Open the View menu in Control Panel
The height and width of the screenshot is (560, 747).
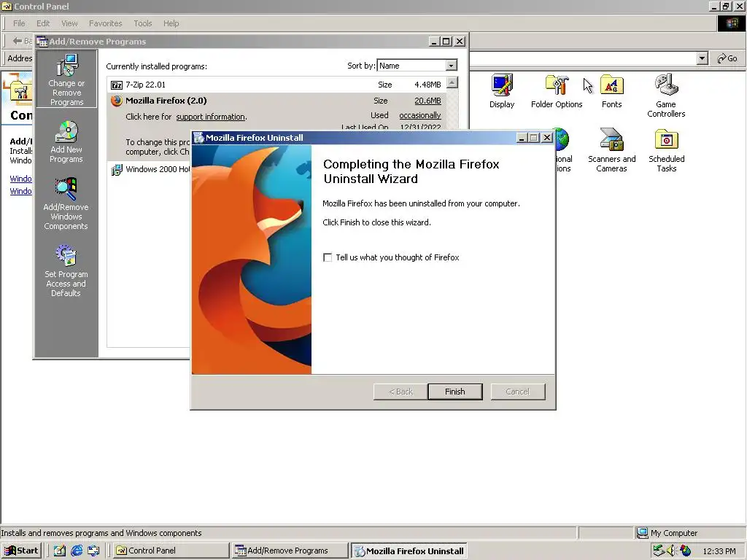coord(69,23)
